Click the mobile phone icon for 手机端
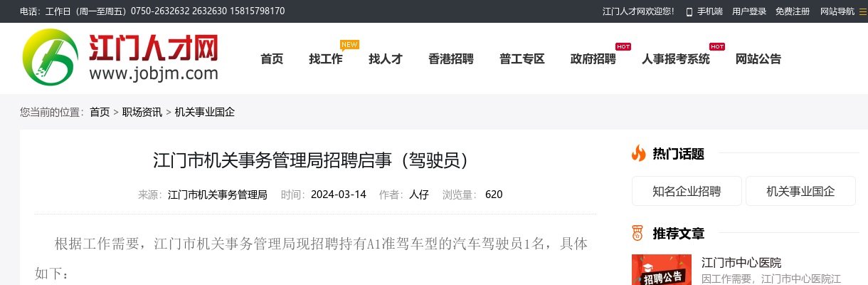The image size is (868, 285). (689, 11)
